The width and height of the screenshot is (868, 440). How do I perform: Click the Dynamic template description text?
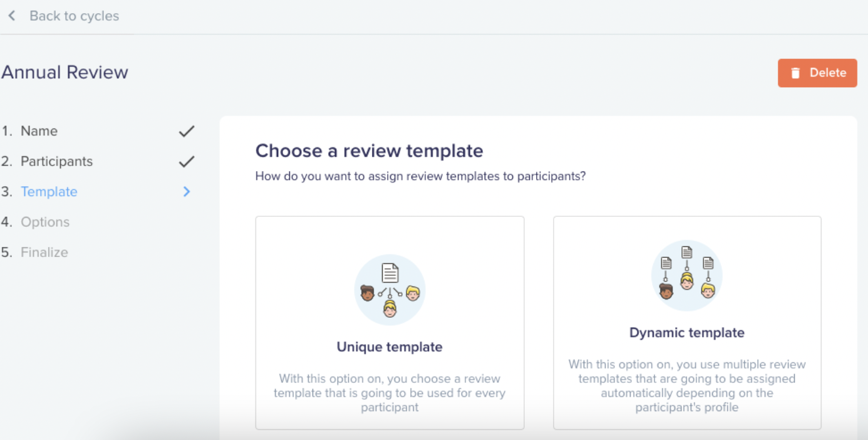(687, 385)
